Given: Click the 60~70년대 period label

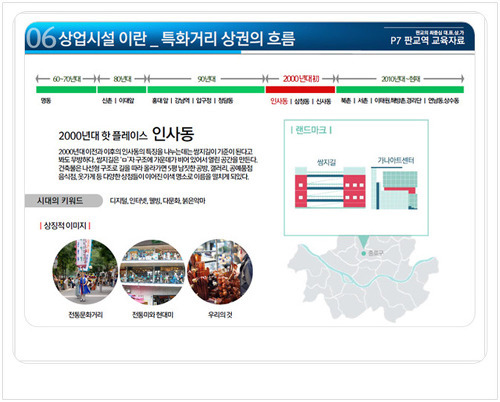Looking at the screenshot, I should 67,79.
